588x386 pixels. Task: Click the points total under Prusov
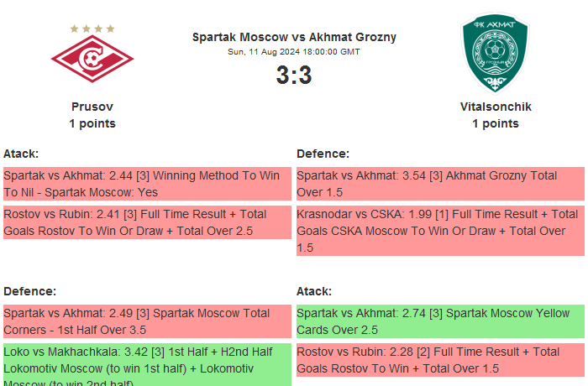(x=92, y=123)
